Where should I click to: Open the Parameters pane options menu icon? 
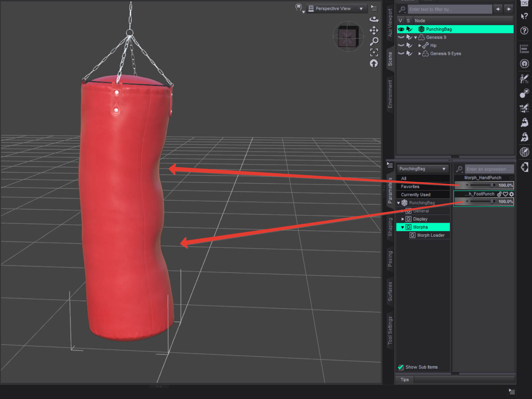pyautogui.click(x=390, y=165)
